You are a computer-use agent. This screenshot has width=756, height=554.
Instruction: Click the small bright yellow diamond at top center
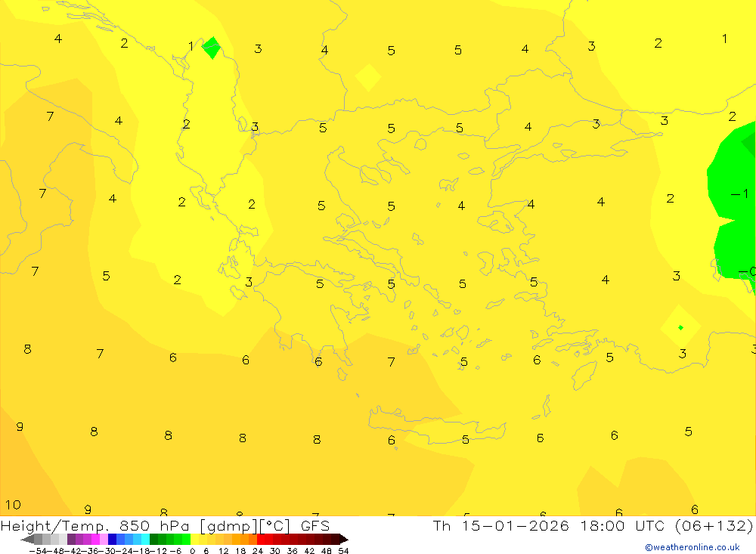pyautogui.click(x=368, y=77)
